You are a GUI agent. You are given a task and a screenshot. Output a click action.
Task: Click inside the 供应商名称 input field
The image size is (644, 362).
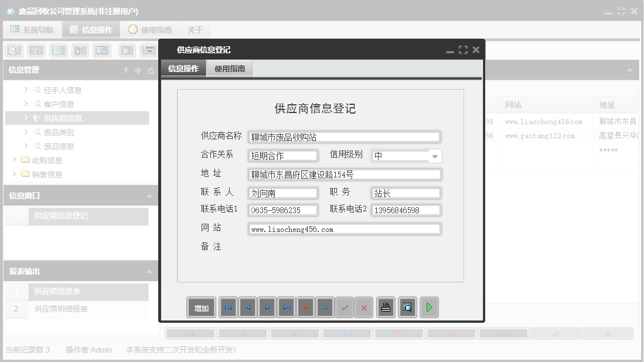(344, 136)
